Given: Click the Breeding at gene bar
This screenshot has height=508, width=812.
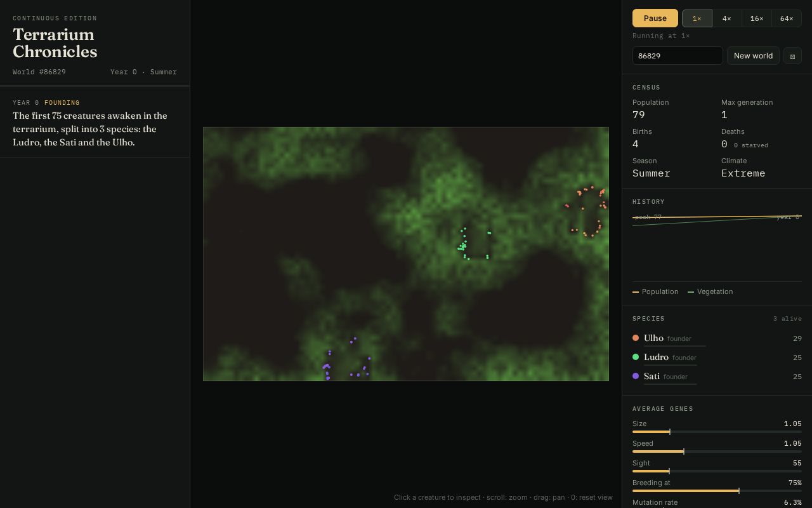Looking at the screenshot, I should (717, 491).
